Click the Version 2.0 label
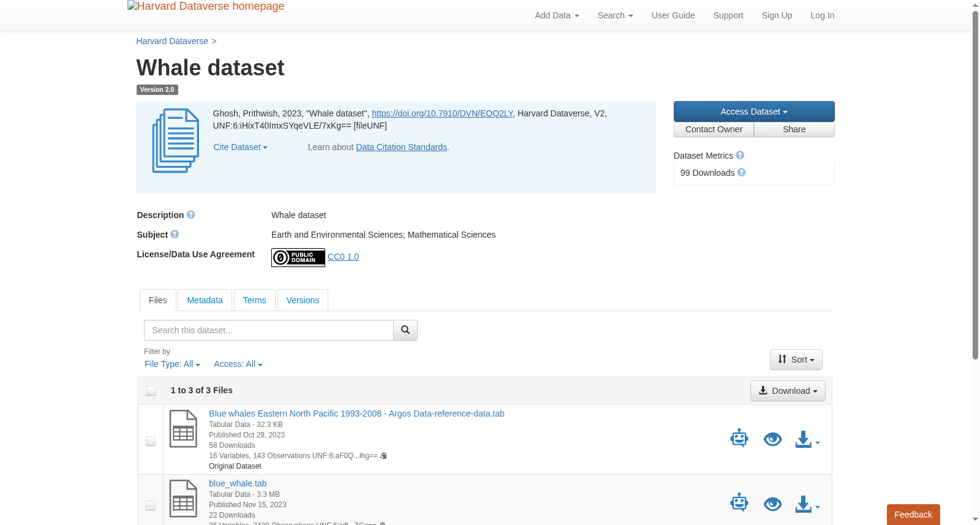Screen dimensions: 980x525 [157, 89]
